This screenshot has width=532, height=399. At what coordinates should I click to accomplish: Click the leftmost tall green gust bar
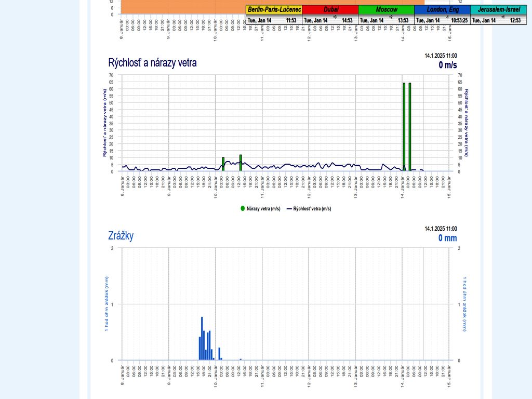pos(404,125)
